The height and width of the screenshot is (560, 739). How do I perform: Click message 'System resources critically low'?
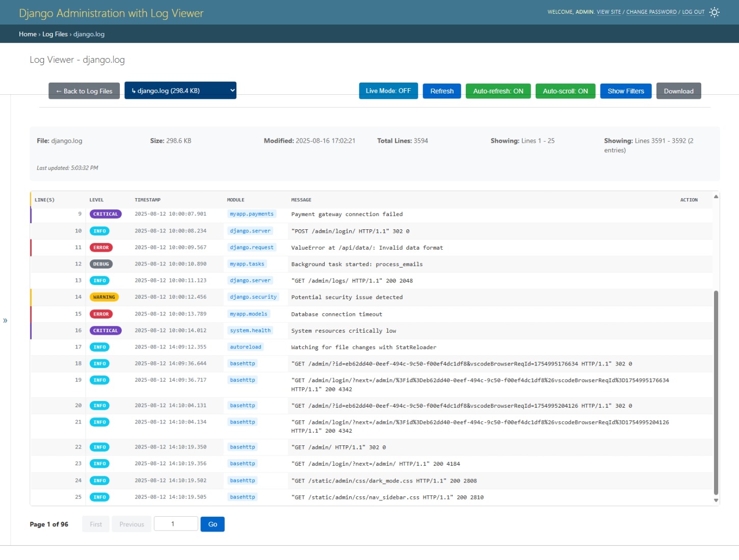(x=344, y=331)
